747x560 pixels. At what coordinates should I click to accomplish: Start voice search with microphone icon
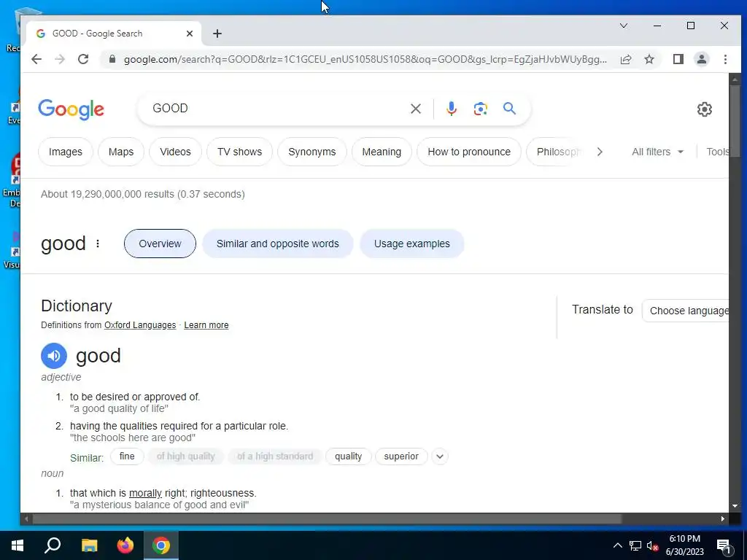pos(451,109)
